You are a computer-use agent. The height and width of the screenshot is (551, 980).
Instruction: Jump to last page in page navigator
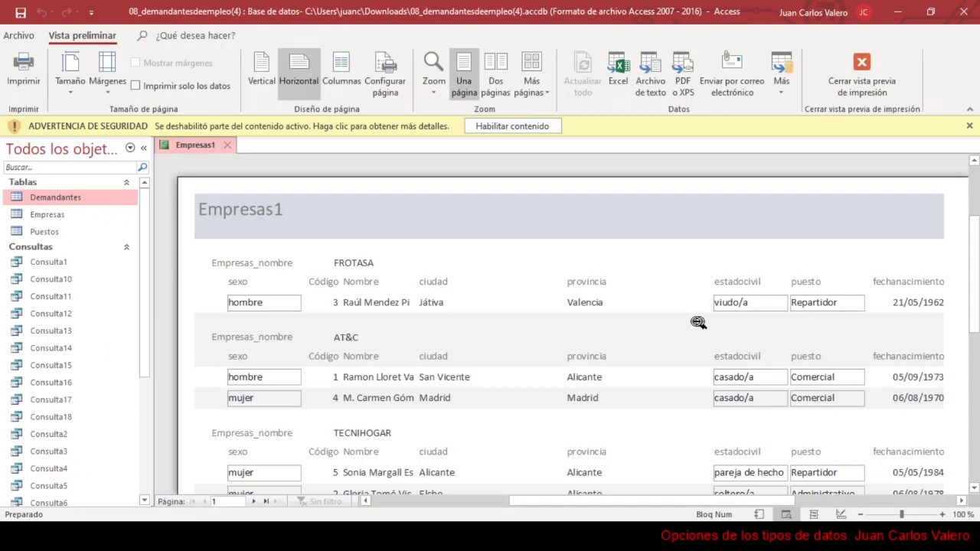pyautogui.click(x=266, y=501)
